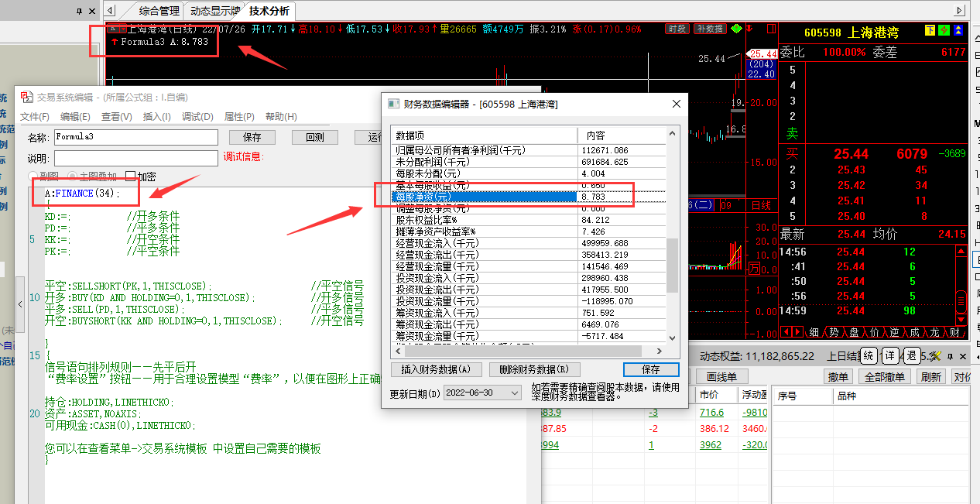Select the 每股净资(元) highlighted row
The width and height of the screenshot is (980, 504).
528,197
